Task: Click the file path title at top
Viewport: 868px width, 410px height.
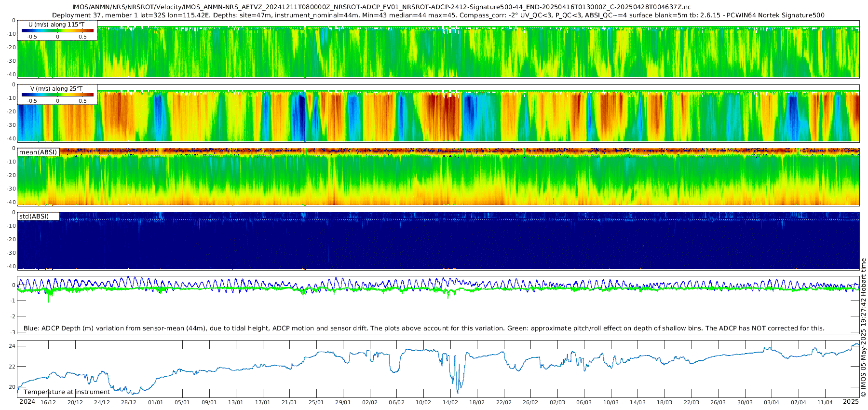Action: tap(381, 7)
